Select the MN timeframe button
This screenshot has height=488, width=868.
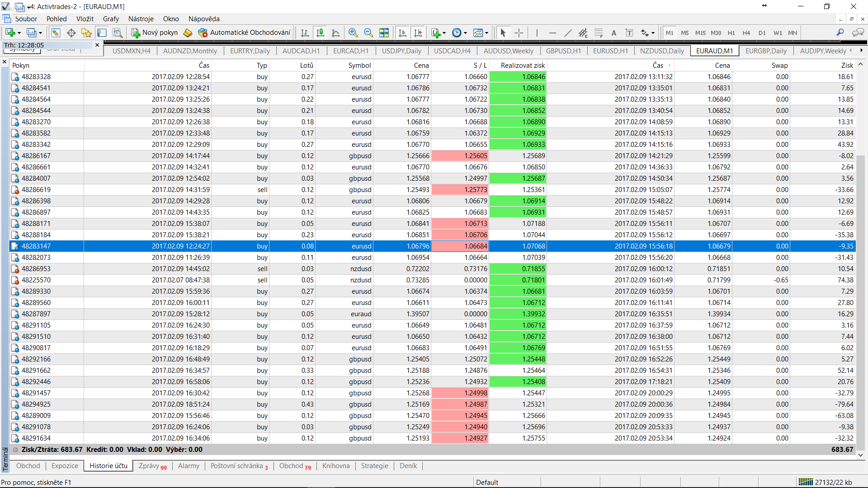(793, 33)
